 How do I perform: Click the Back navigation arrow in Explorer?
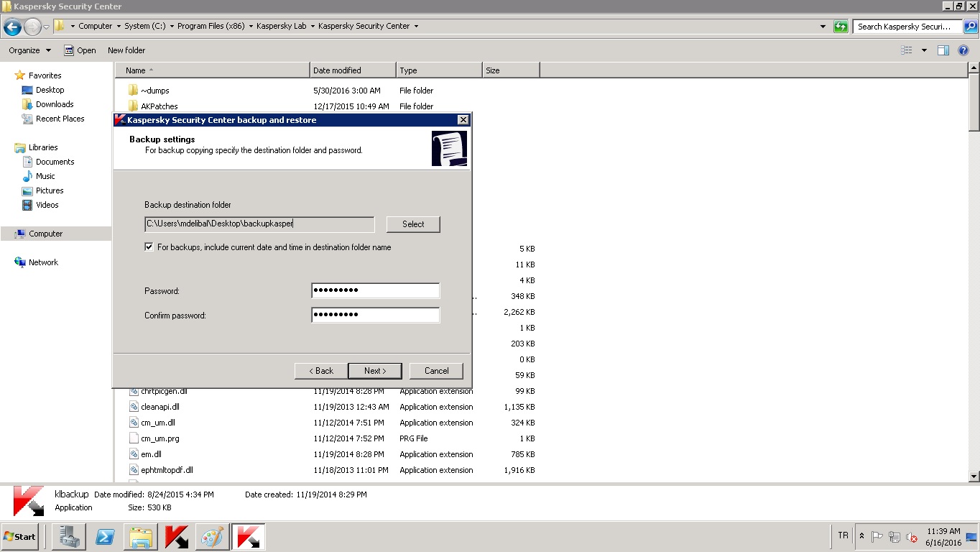pos(12,27)
